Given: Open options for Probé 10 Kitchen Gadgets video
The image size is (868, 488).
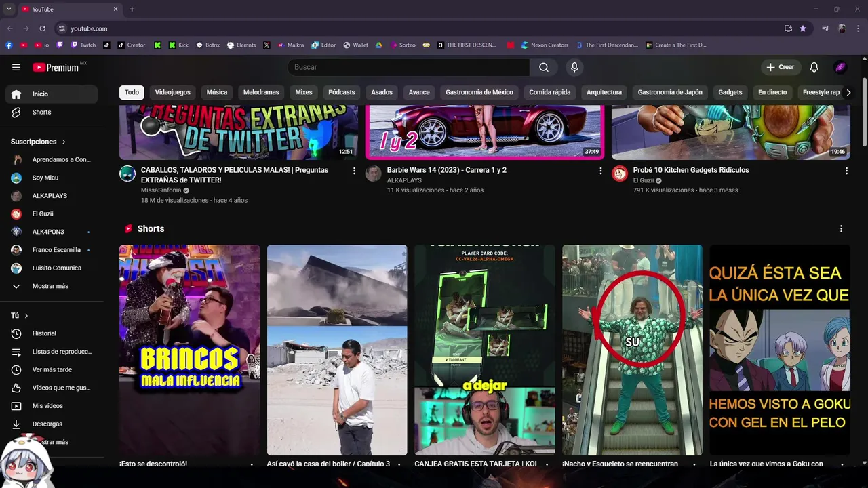Looking at the screenshot, I should coord(846,171).
